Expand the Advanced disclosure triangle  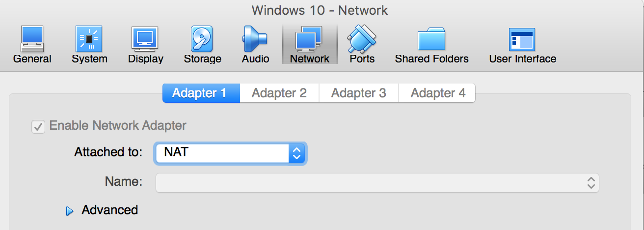click(x=70, y=211)
